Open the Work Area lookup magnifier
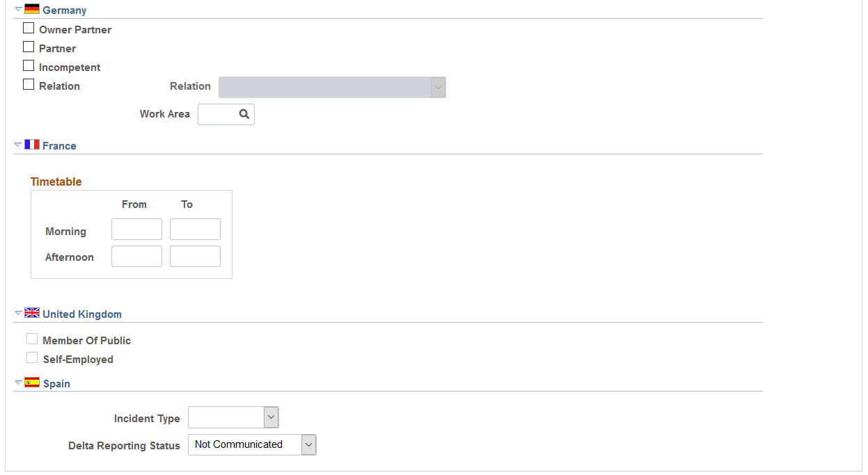This screenshot has height=475, width=868. tap(244, 114)
